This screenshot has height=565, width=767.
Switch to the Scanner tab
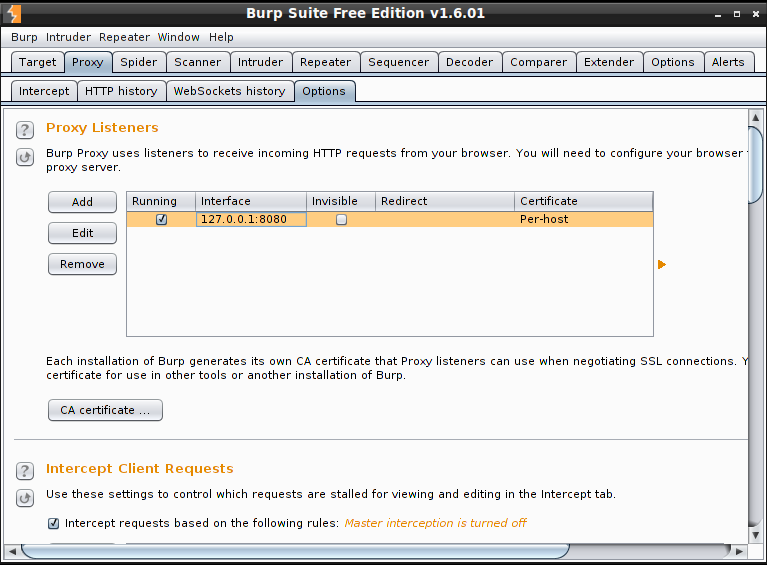tap(198, 62)
